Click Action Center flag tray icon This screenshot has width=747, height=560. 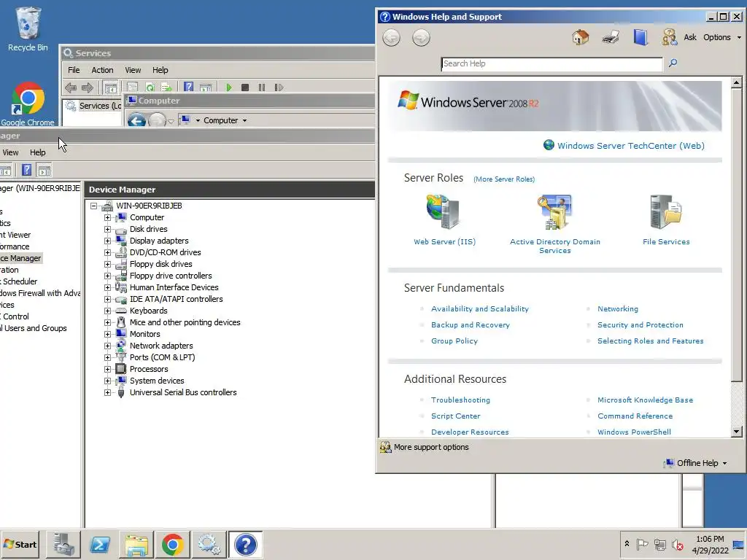pos(642,544)
